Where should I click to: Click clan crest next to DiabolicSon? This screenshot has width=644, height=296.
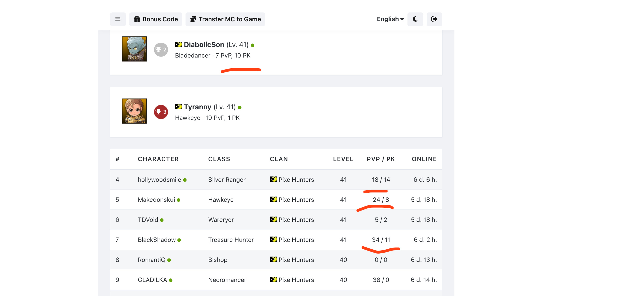click(178, 44)
